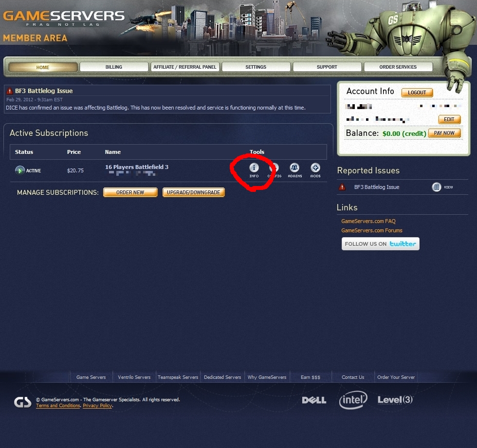Click the Feb 29, 2012 - 9:31am EST timestamp
The image size is (477, 448).
[35, 99]
